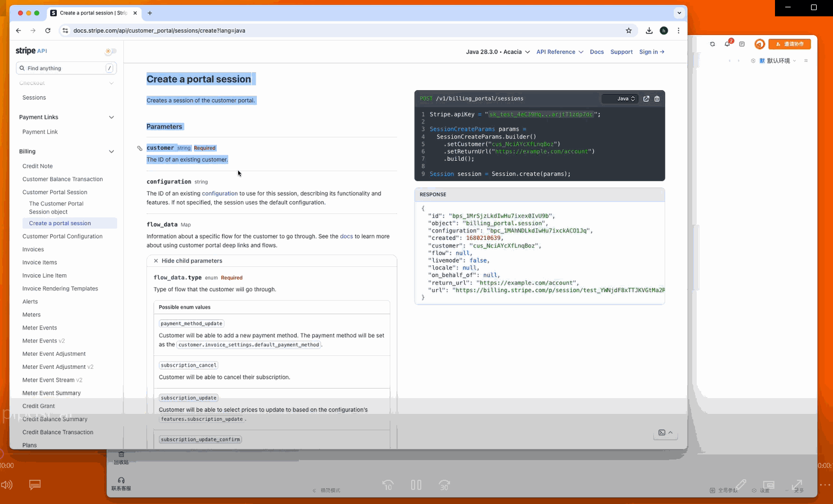Screen dimensions: 833x504
Task: Open the hamburger menu beside 默认环境
Action: (x=806, y=61)
